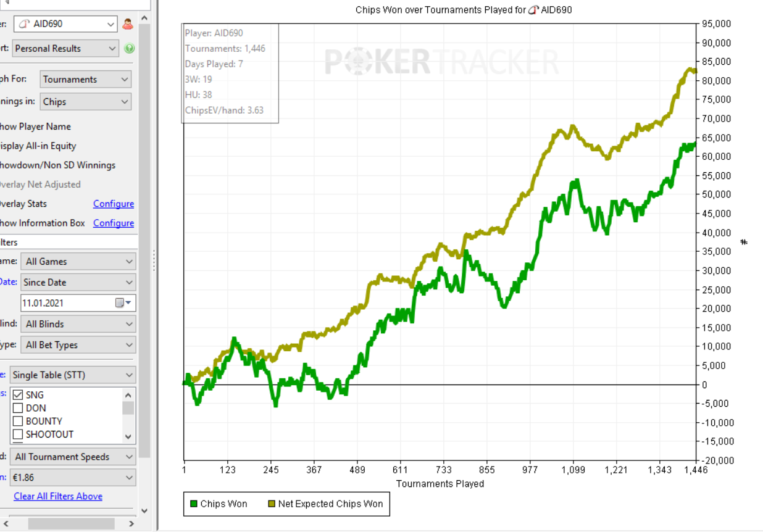
Task: Click the Chips Won green legend swatch
Action: 194,504
